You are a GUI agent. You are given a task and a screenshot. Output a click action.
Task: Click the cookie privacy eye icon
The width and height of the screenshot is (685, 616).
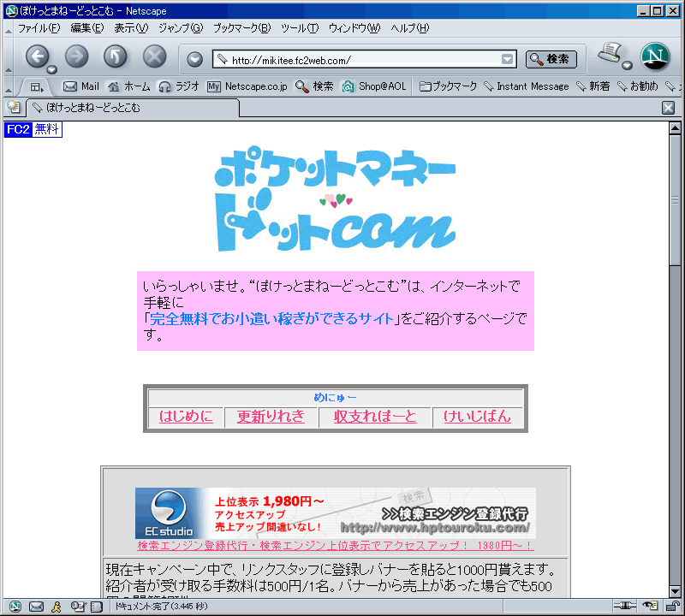point(650,606)
